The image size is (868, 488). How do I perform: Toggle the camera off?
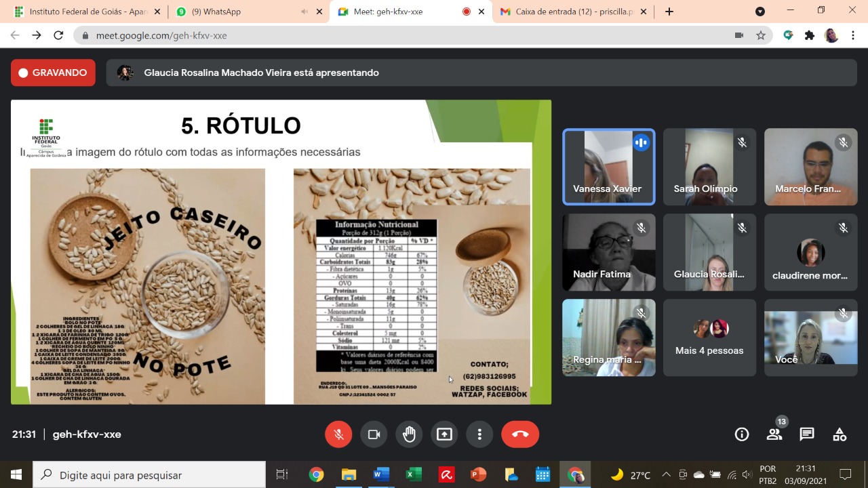pos(374,434)
